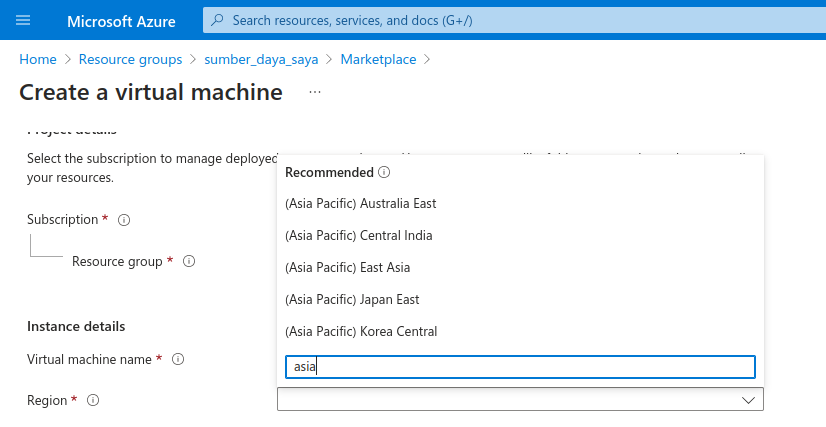Open the Marketplace breadcrumb

pos(378,59)
